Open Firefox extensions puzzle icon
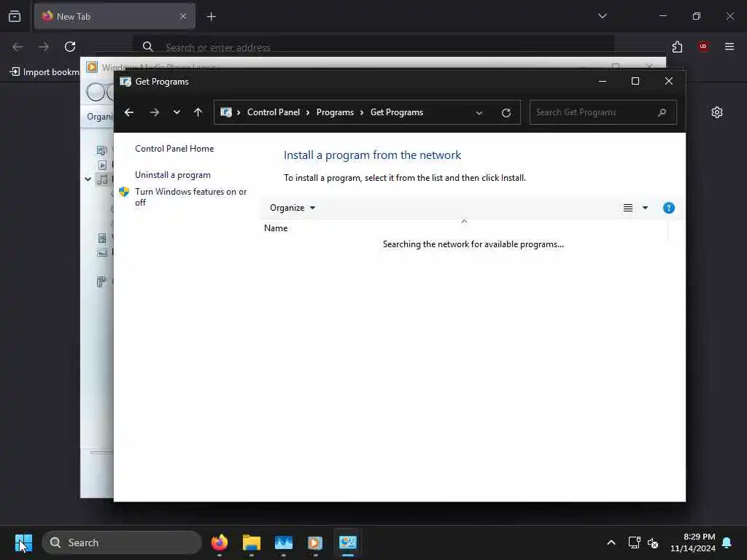The image size is (747, 560). pyautogui.click(x=677, y=47)
